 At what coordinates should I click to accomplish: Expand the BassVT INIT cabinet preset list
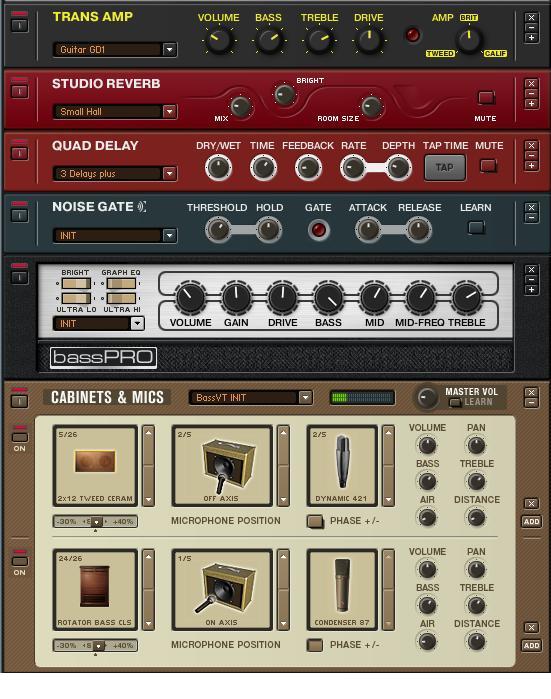(x=305, y=397)
